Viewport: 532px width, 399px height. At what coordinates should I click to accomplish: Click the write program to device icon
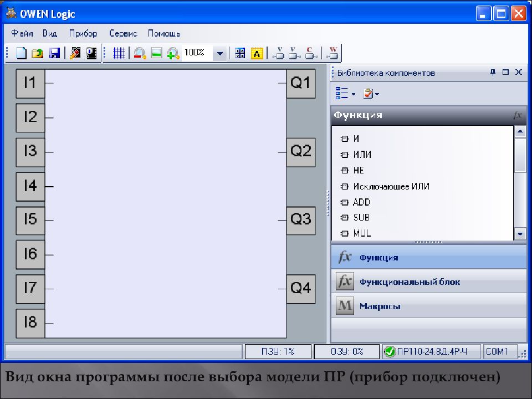tap(75, 53)
